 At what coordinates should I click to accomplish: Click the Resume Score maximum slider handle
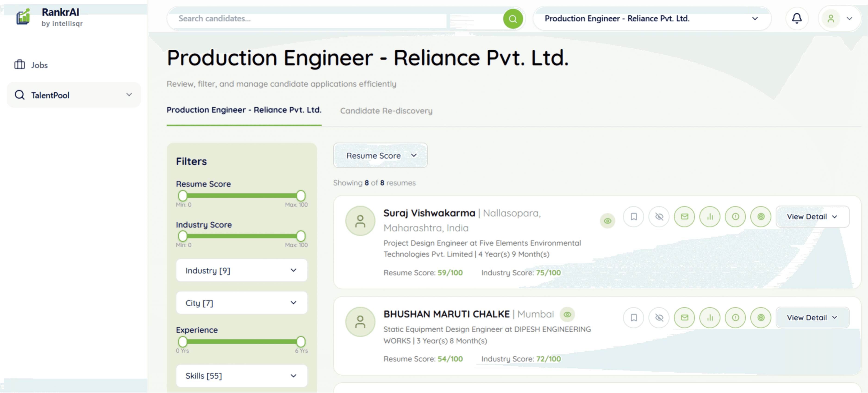click(301, 196)
